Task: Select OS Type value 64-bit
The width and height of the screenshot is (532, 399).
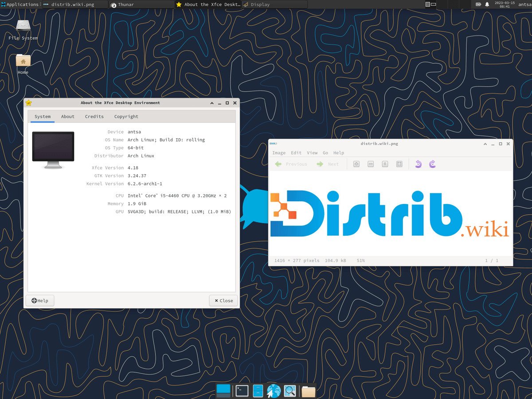Action: coord(136,148)
